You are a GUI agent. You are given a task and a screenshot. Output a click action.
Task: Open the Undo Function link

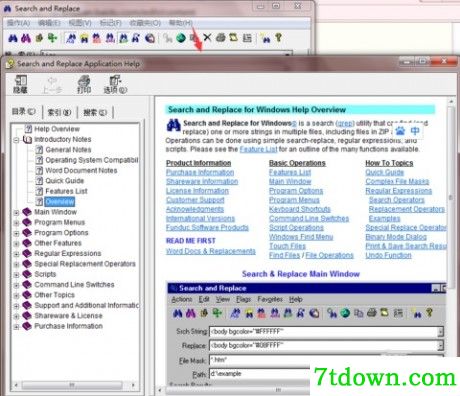(388, 255)
